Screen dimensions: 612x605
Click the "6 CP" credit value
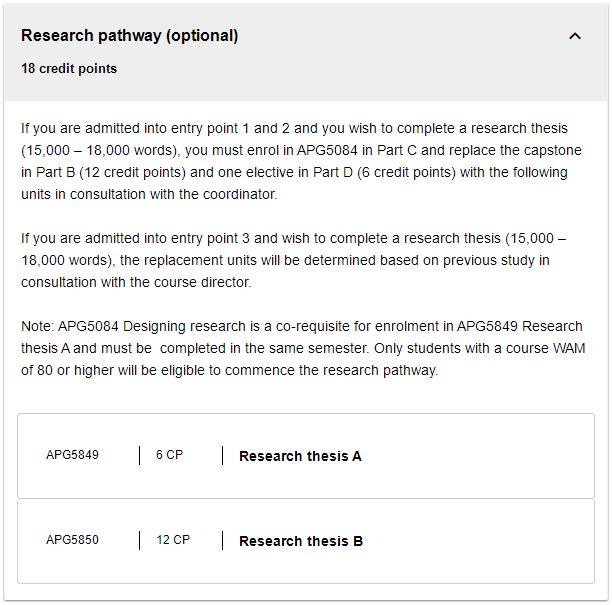(x=169, y=455)
